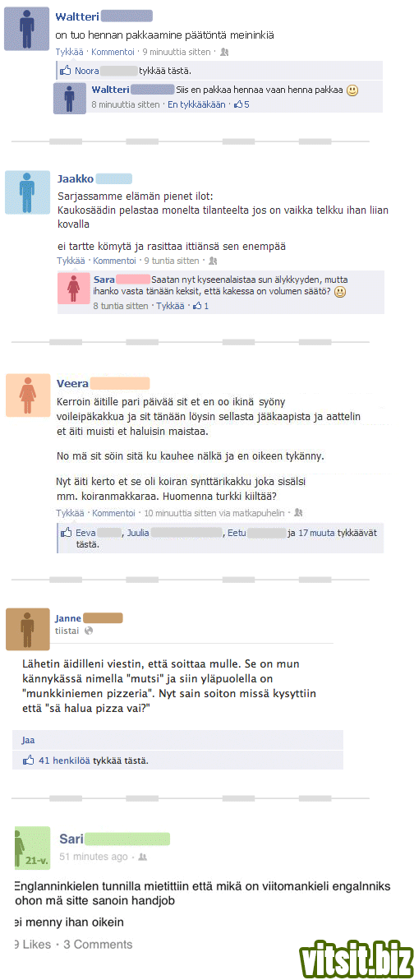
Task: Click Sara's pink avatar in the comment
Action: [x=74, y=289]
